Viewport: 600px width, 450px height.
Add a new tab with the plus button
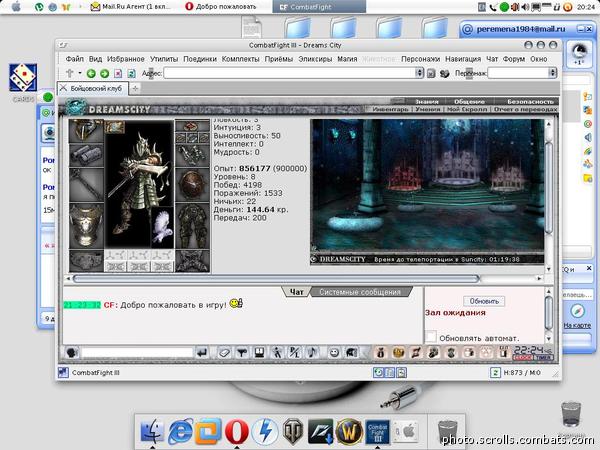coord(135,88)
